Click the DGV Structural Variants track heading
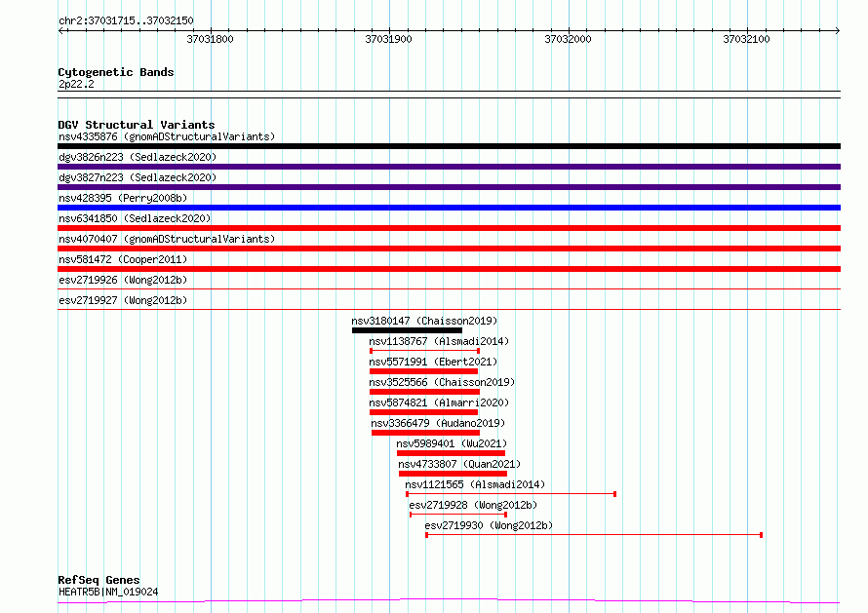 (x=136, y=125)
